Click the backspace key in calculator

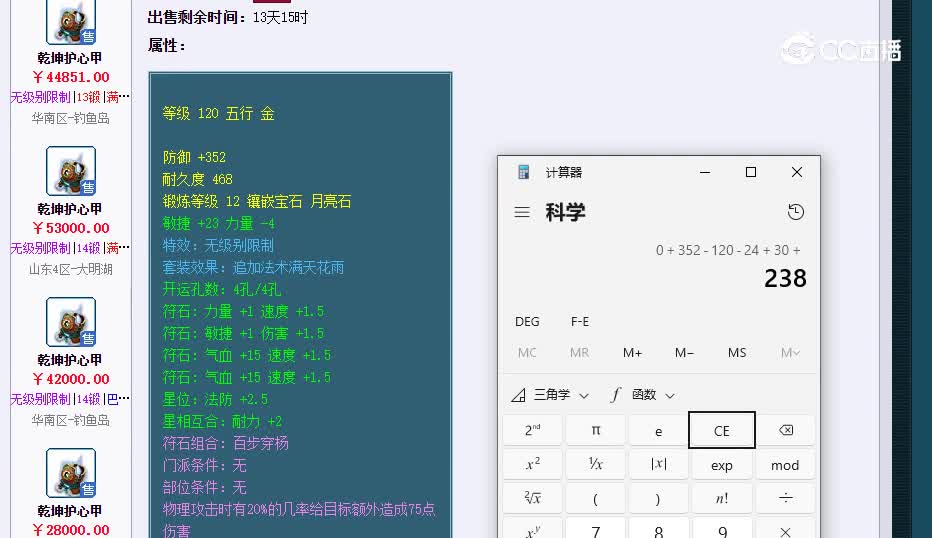[x=785, y=430]
